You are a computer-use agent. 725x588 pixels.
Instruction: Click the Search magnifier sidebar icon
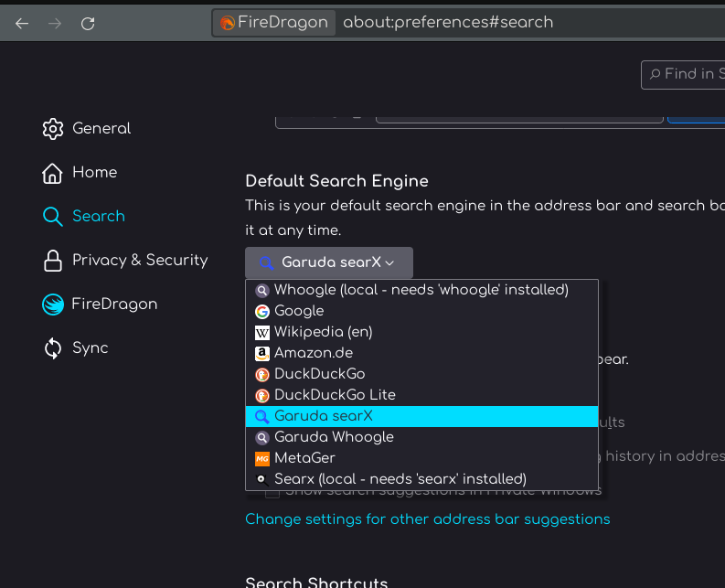[53, 217]
